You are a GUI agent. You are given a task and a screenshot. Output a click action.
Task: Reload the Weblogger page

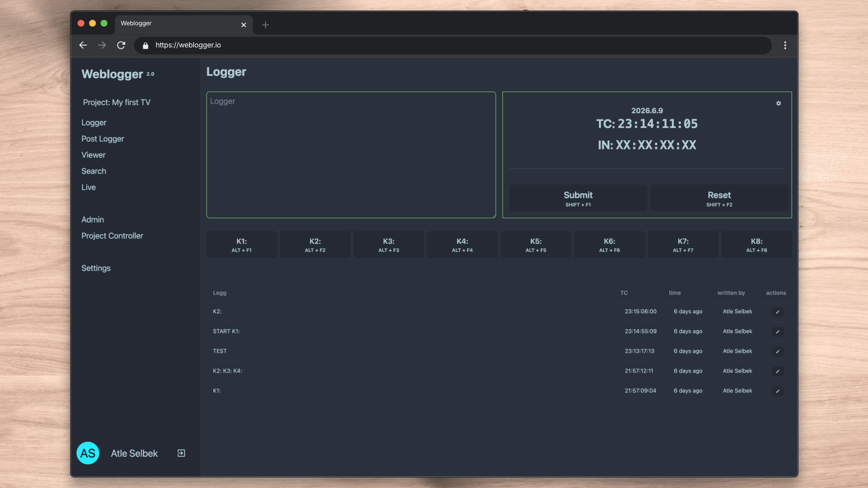click(x=121, y=45)
